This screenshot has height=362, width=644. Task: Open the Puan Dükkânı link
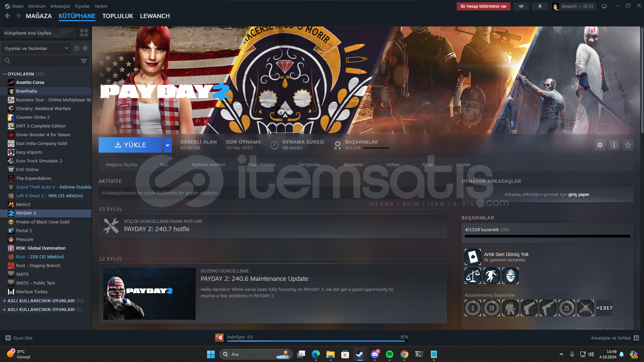(x=262, y=165)
